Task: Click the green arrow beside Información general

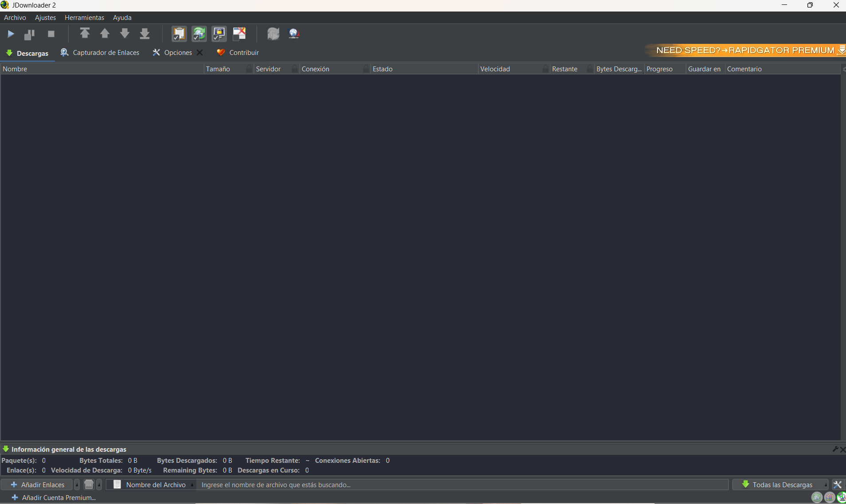Action: click(x=6, y=449)
